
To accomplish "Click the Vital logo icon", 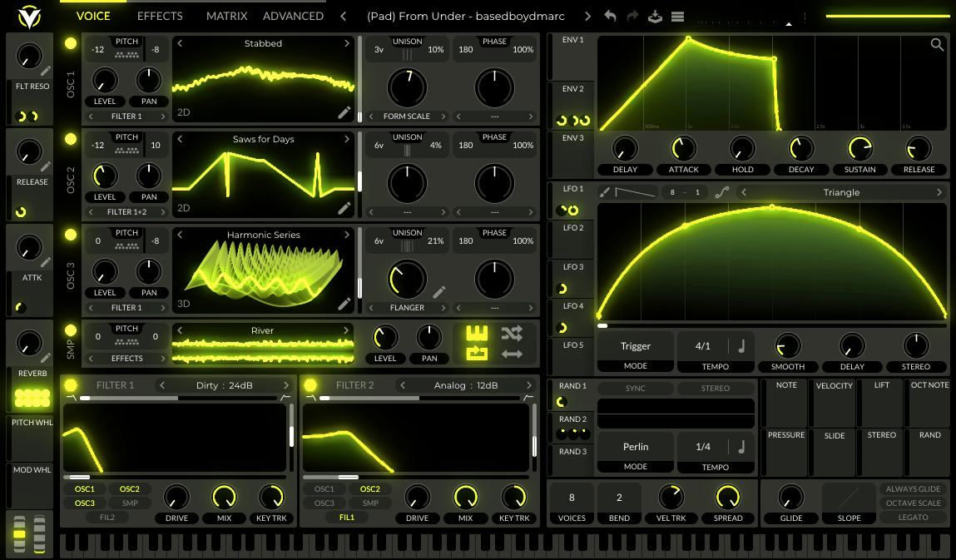I will 28,17.
